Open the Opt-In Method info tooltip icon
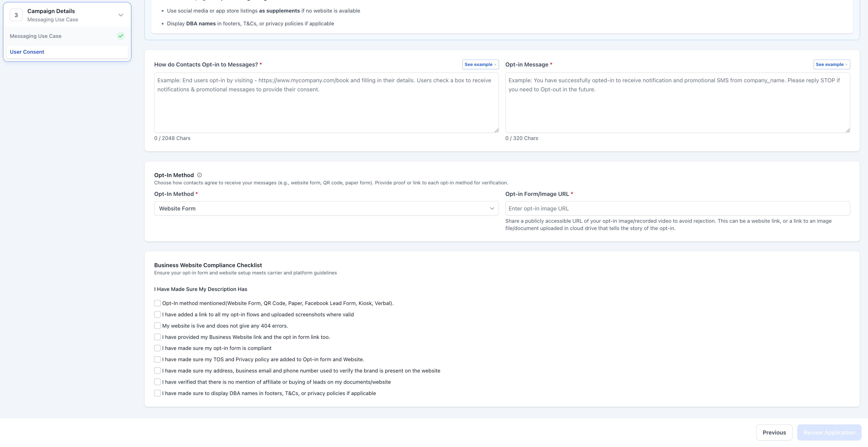Image resolution: width=868 pixels, height=447 pixels. (x=199, y=175)
